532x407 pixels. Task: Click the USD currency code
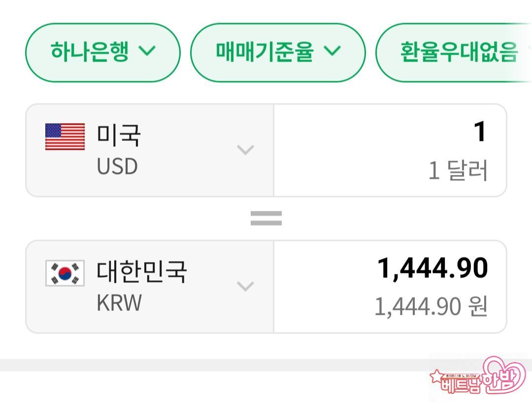pyautogui.click(x=117, y=167)
